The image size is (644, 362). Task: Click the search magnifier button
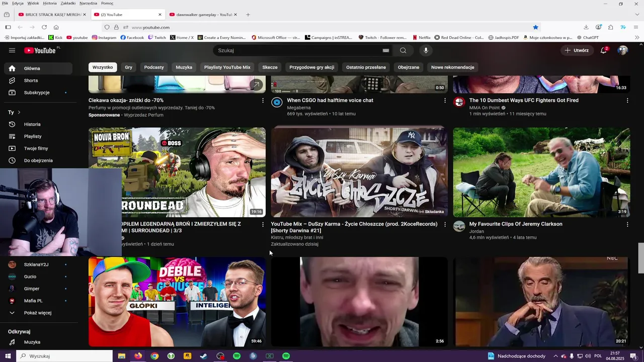pos(403,50)
